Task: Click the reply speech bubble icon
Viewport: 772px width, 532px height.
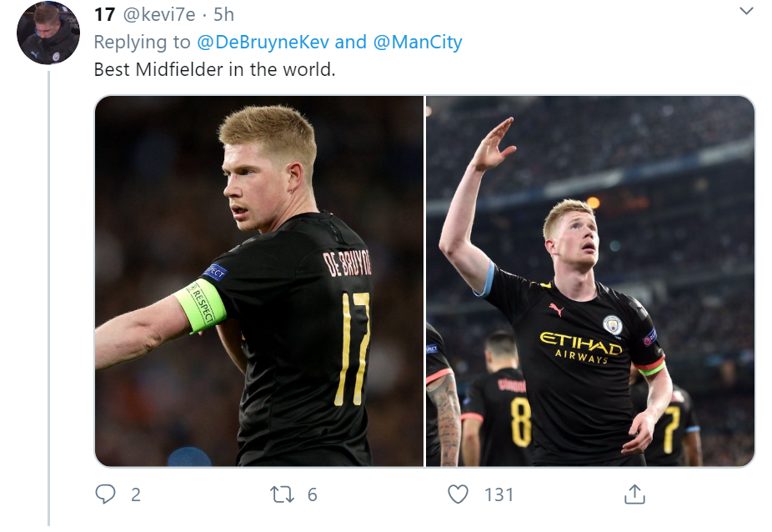Action: click(x=105, y=494)
